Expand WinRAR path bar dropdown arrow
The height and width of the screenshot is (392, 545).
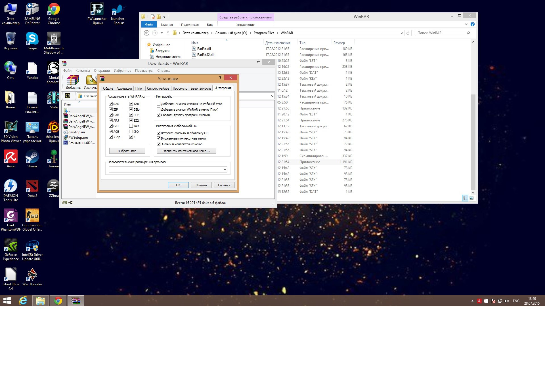pos(272,96)
